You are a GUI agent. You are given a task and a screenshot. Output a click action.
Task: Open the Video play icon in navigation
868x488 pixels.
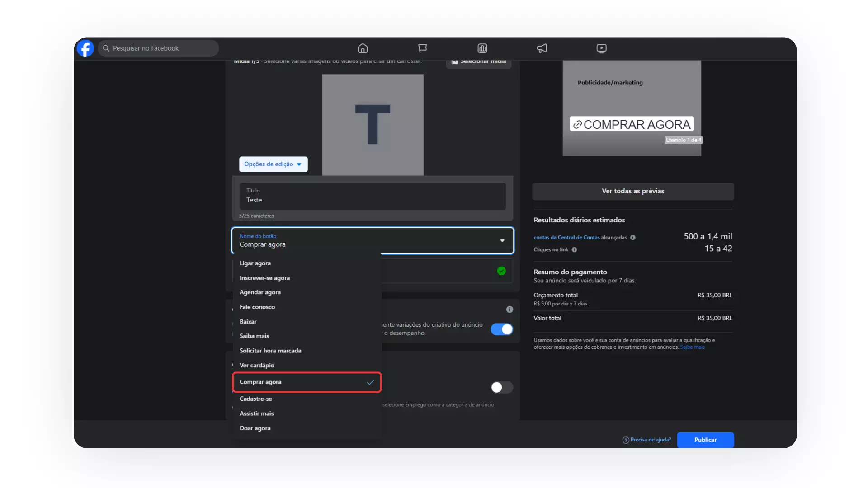click(601, 48)
